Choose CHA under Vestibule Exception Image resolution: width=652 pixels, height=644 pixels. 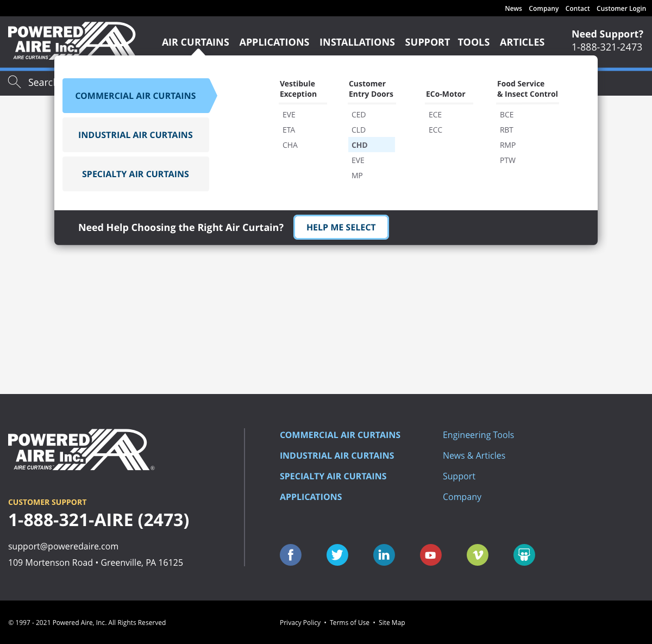click(290, 145)
